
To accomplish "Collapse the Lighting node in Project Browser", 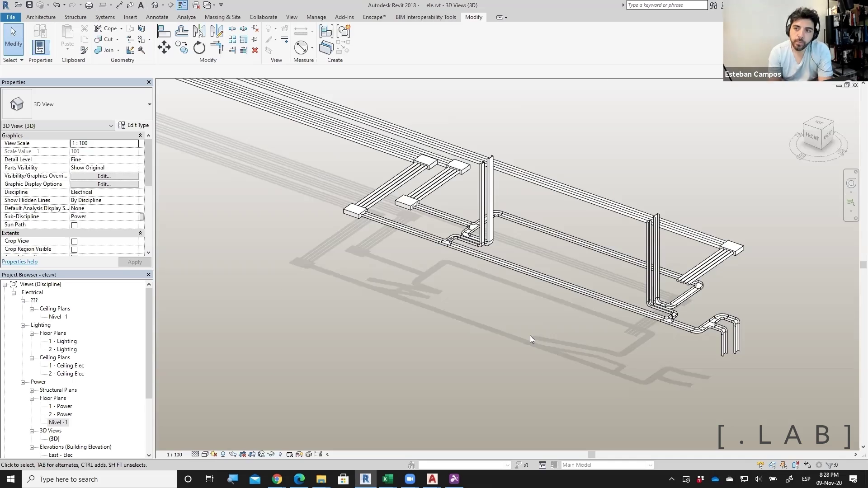I will click(x=23, y=325).
